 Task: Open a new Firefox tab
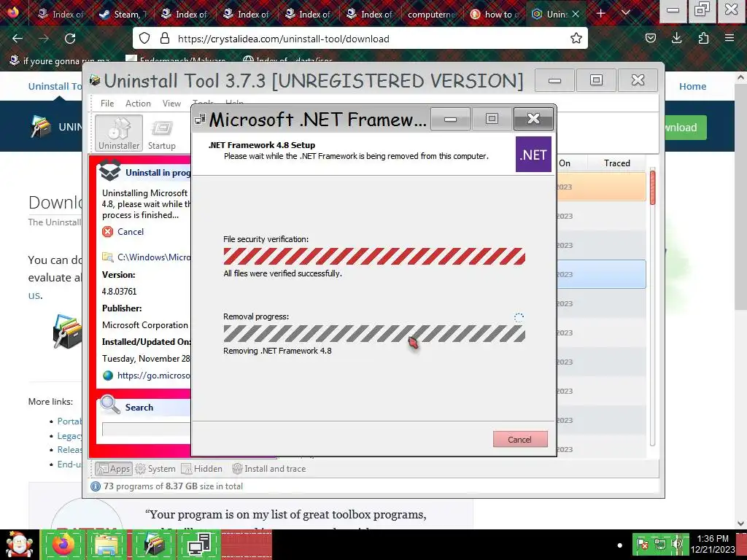[601, 13]
